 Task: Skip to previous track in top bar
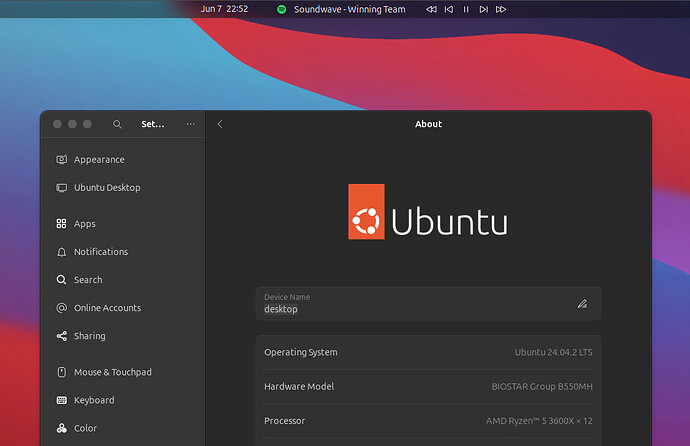(x=449, y=9)
